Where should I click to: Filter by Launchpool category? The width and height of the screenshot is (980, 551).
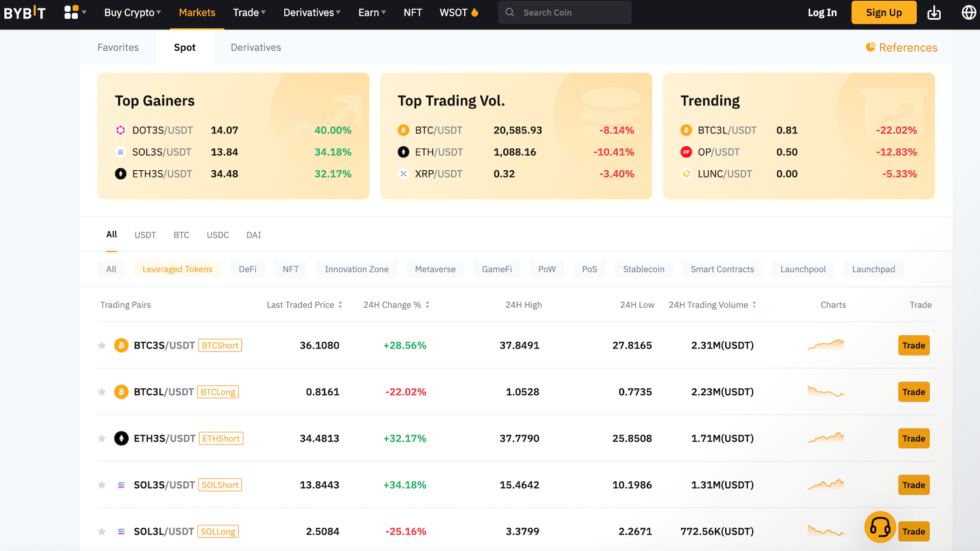803,269
